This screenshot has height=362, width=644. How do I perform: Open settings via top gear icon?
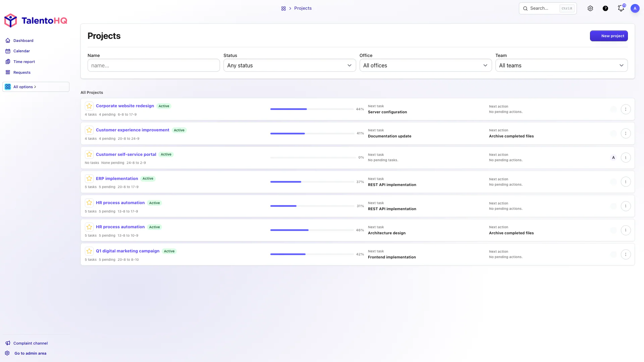[590, 8]
